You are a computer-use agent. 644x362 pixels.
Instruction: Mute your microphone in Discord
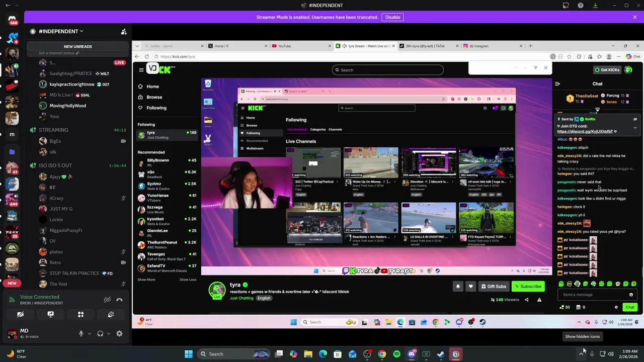click(81, 333)
